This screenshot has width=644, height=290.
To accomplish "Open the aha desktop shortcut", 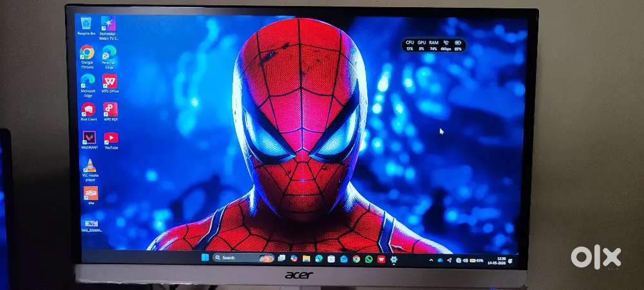I will coord(91,195).
